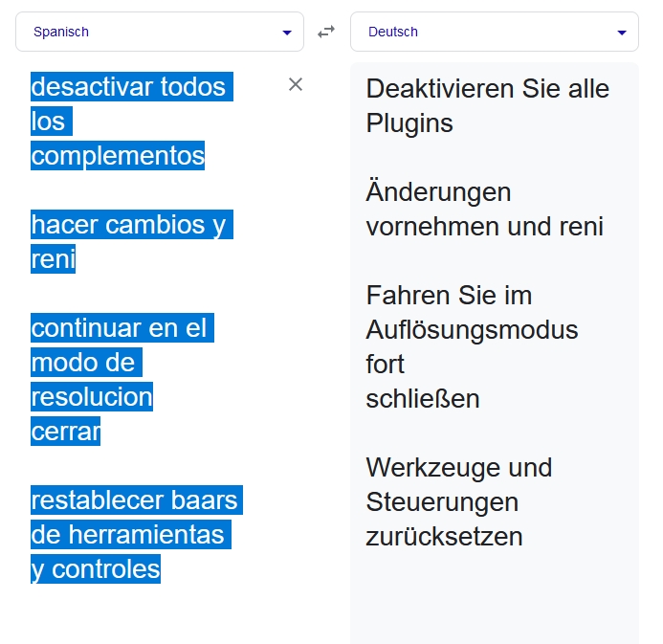Click the translation 'Werkzeuge und'
The image size is (663, 644).
click(458, 468)
